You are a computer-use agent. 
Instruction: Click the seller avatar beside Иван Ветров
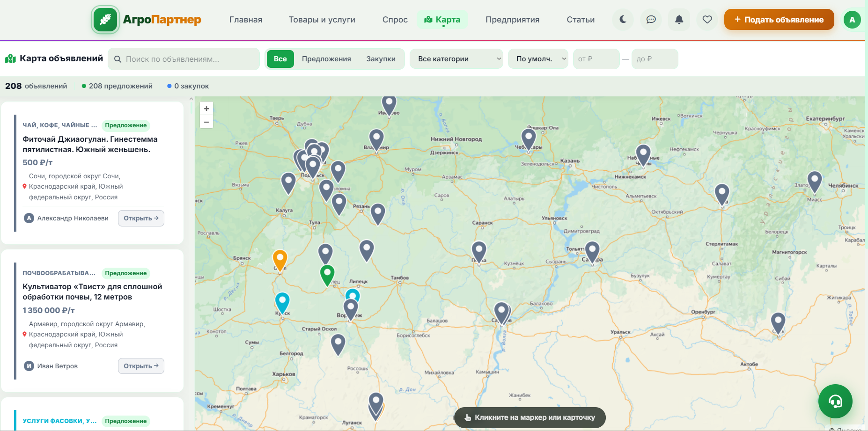29,366
